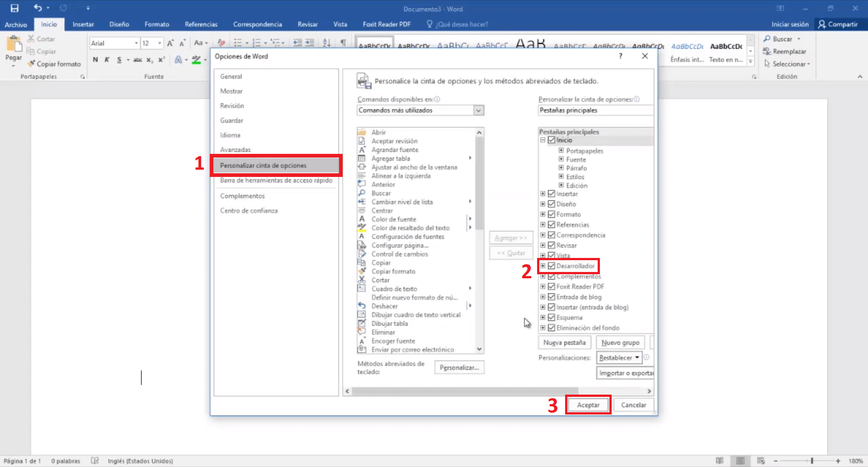Click the Undo arrow icon
The image size is (868, 467).
pyautogui.click(x=38, y=8)
